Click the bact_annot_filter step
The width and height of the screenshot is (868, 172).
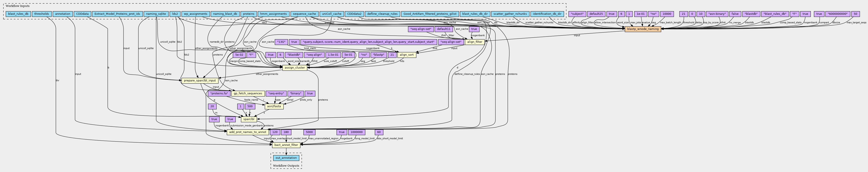tap(286, 145)
